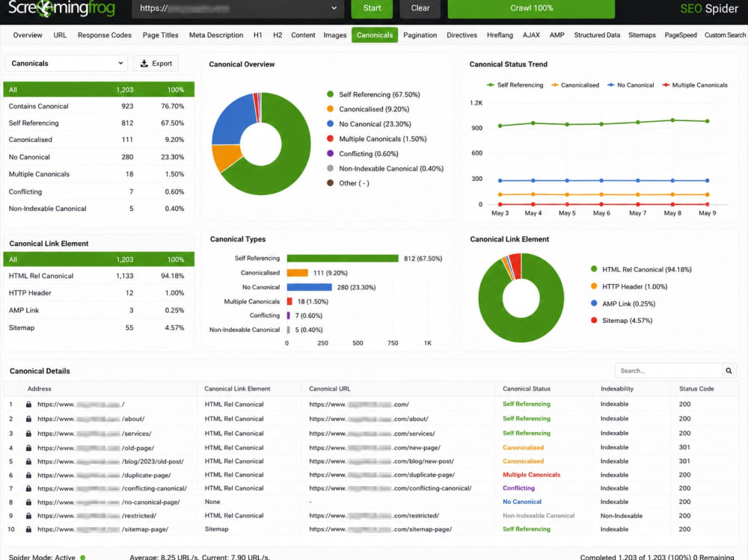Screen dimensions: 748x560
Task: Click the No Canonical status in row 8
Action: 522,502
